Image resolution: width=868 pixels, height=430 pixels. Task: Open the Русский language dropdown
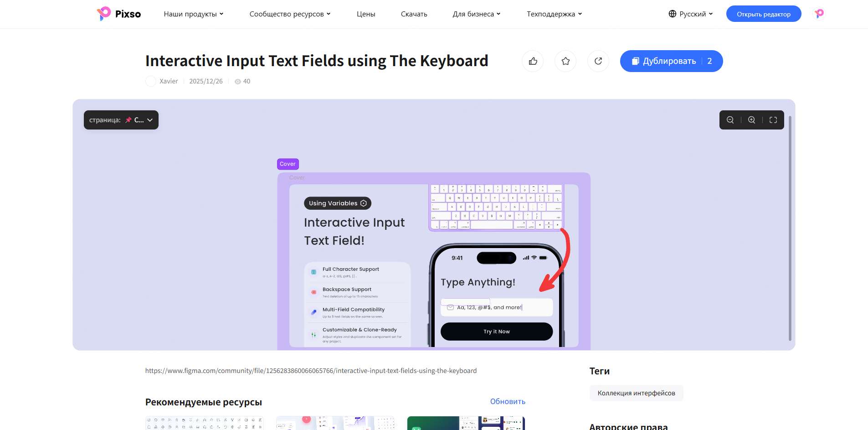click(x=691, y=14)
